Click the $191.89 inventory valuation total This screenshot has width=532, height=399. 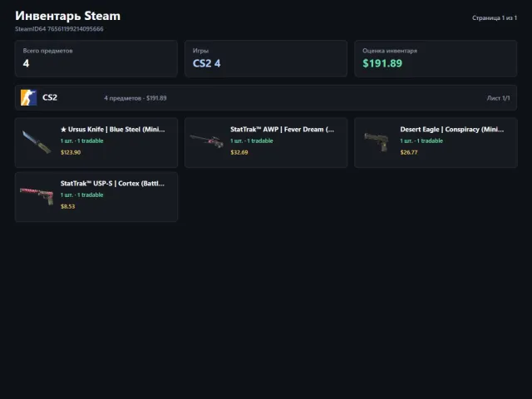coord(382,63)
